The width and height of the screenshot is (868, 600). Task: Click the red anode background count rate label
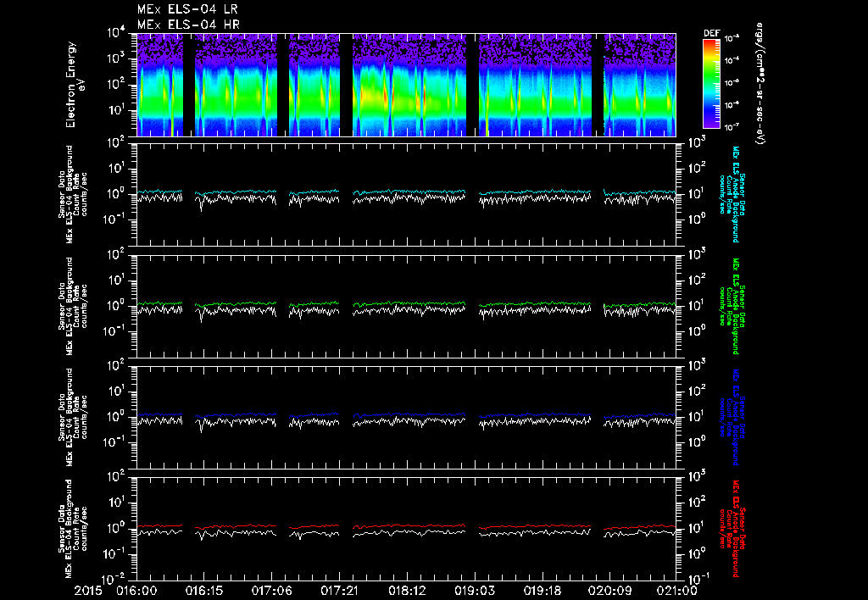click(732, 529)
